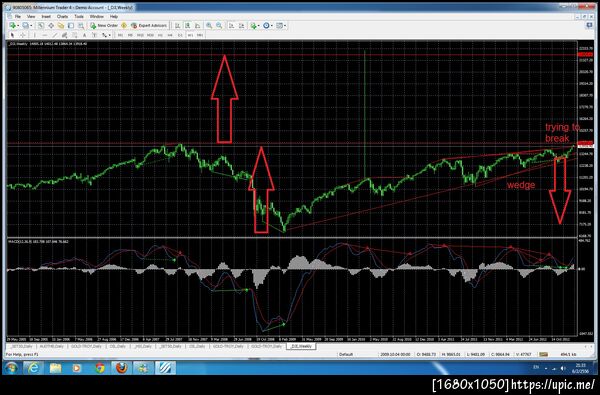The image size is (600, 395).
Task: Expand the Templates dropdown arrow
Action: 285,26
